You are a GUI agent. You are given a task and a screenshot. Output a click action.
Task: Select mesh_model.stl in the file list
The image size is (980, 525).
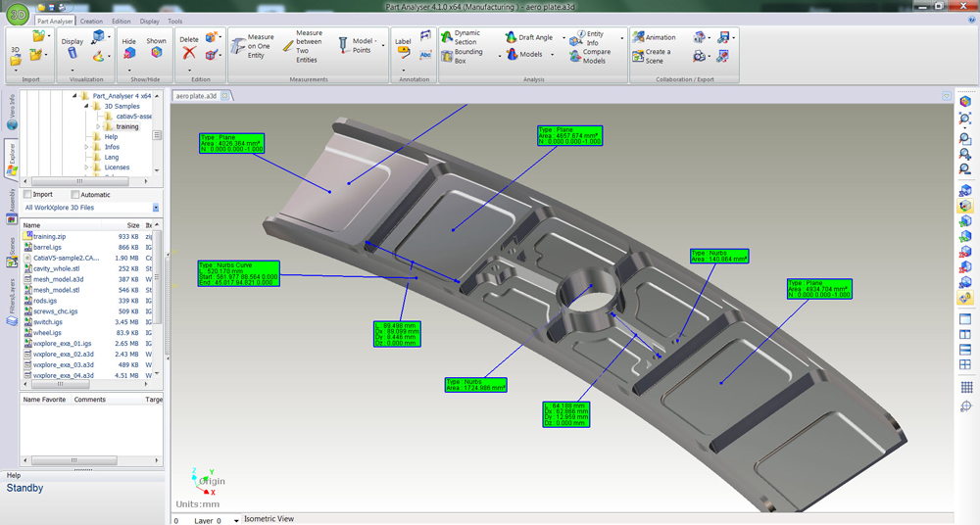click(56, 290)
